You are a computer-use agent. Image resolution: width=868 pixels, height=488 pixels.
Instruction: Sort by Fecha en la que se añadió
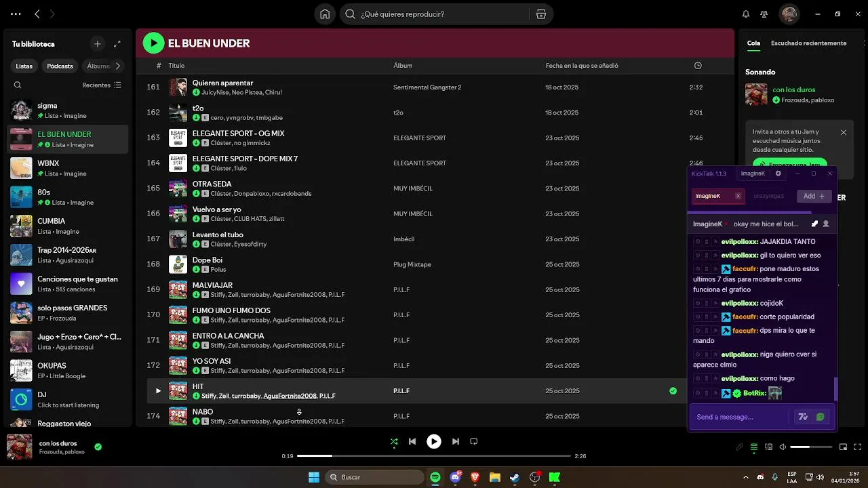(x=582, y=66)
